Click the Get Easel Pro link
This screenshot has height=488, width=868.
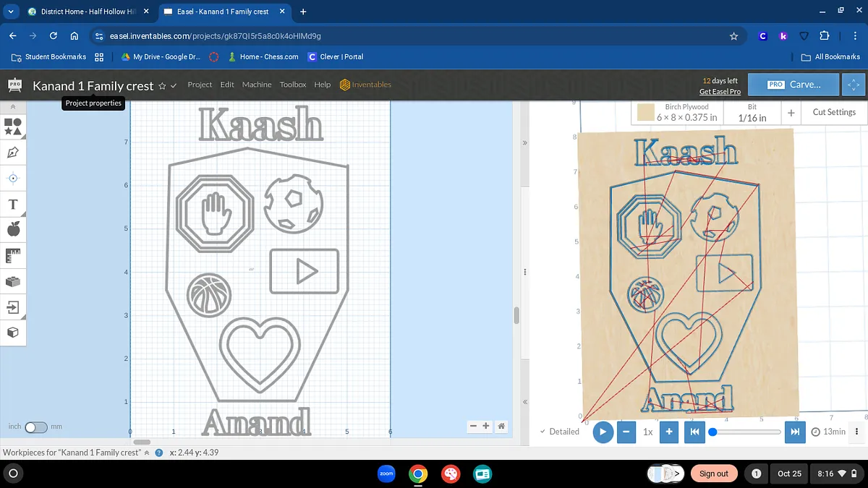click(720, 92)
